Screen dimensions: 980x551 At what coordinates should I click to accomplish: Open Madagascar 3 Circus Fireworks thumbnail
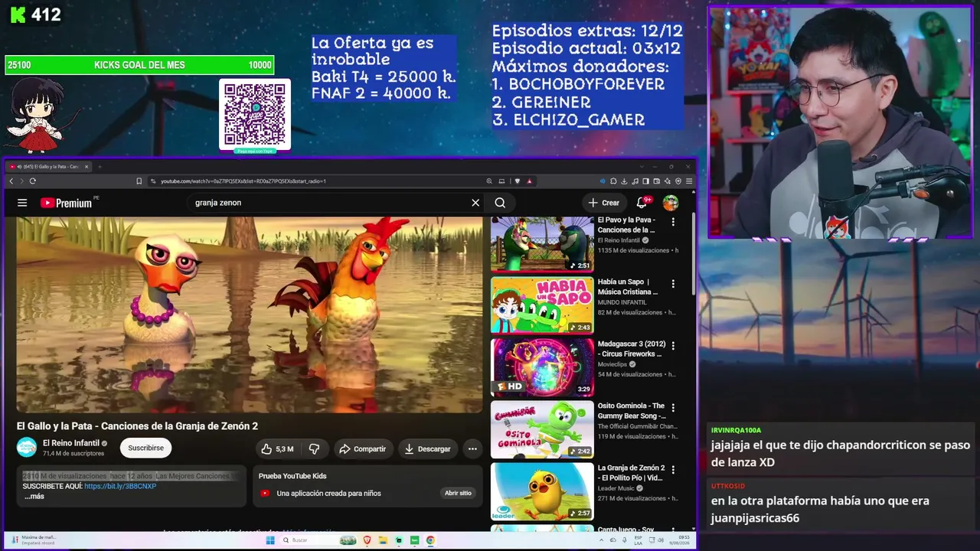click(x=542, y=367)
